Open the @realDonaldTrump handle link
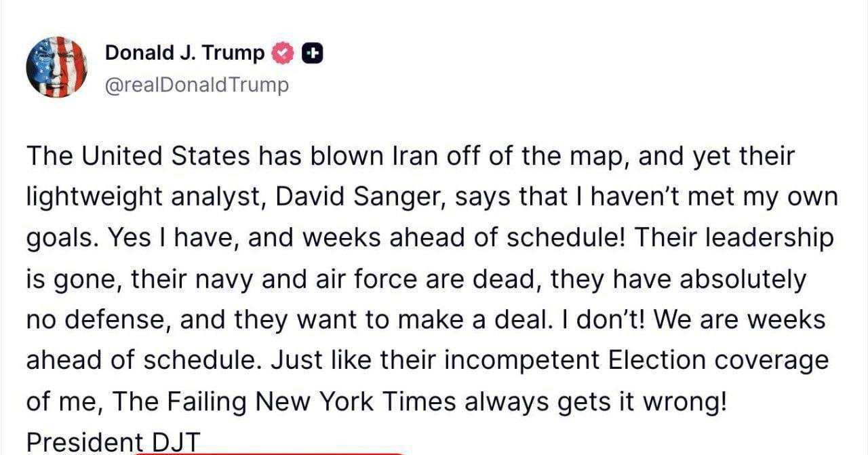The height and width of the screenshot is (455, 868). 197,85
